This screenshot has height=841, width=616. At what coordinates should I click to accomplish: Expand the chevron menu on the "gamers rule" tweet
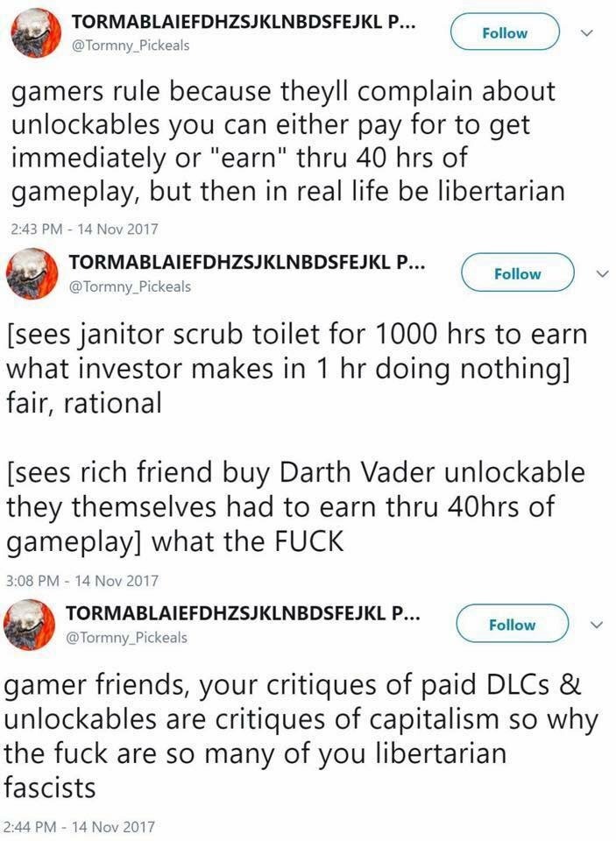[588, 33]
